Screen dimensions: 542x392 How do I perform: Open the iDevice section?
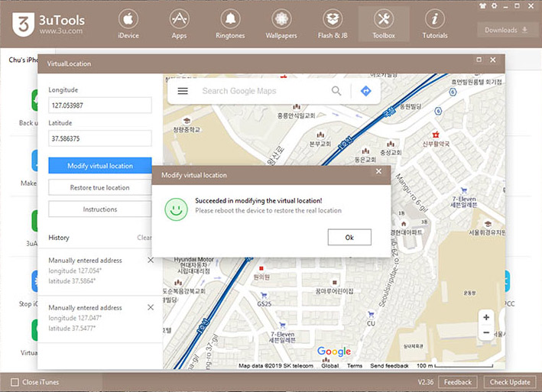point(128,24)
